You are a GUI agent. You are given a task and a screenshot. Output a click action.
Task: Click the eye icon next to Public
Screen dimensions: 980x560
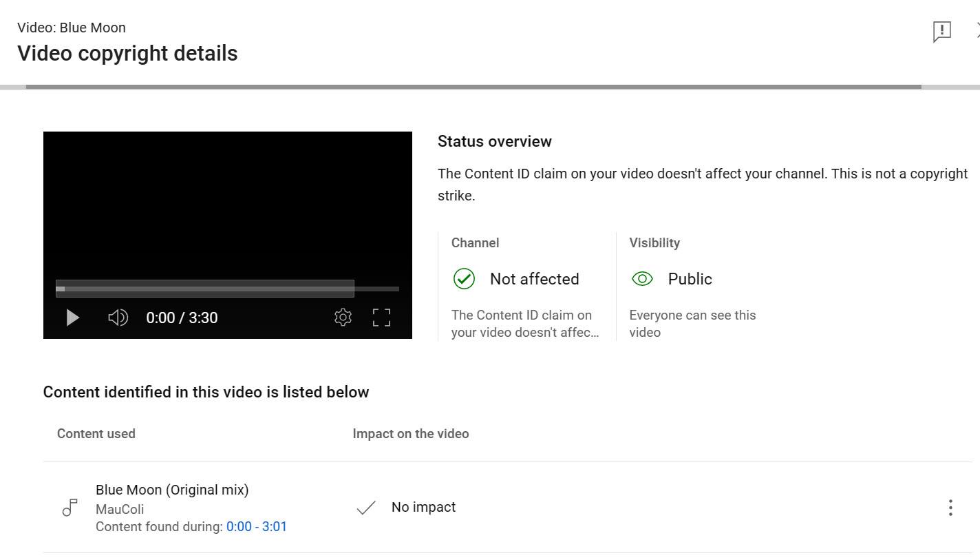(642, 279)
